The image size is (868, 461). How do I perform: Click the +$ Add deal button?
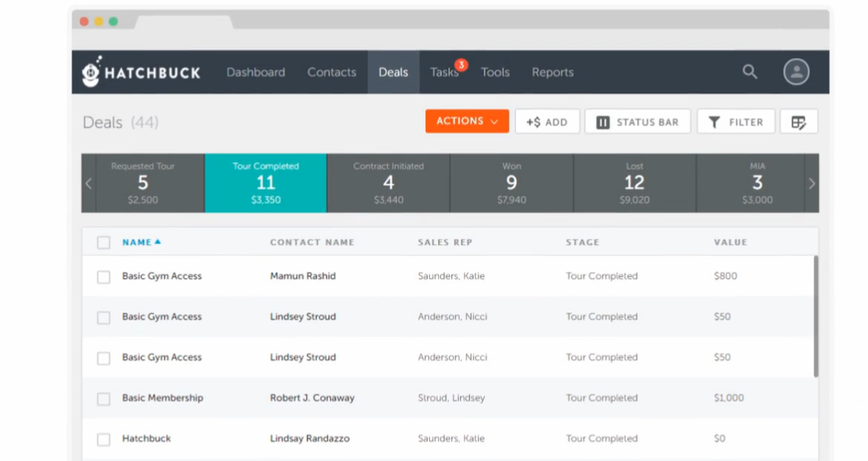coord(547,122)
